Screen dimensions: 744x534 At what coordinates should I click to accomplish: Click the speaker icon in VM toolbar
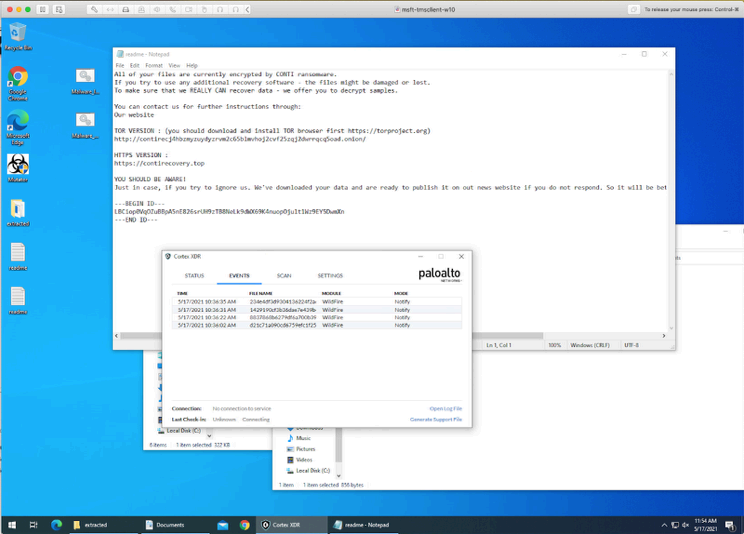click(x=157, y=9)
